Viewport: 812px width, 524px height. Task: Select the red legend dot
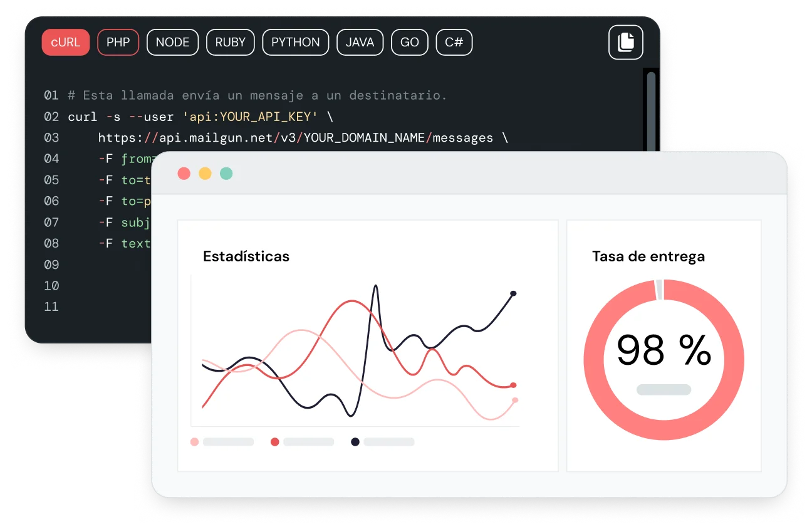pos(274,442)
